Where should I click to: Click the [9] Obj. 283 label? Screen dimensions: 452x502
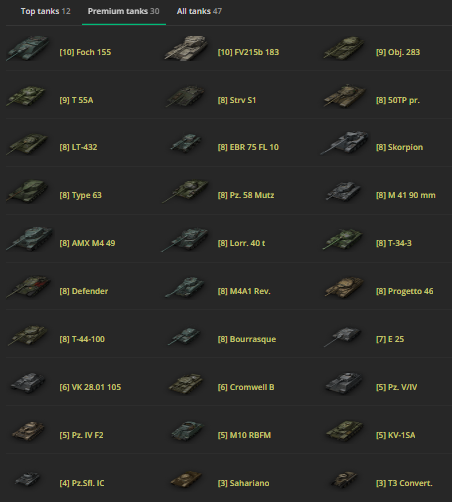coord(398,52)
